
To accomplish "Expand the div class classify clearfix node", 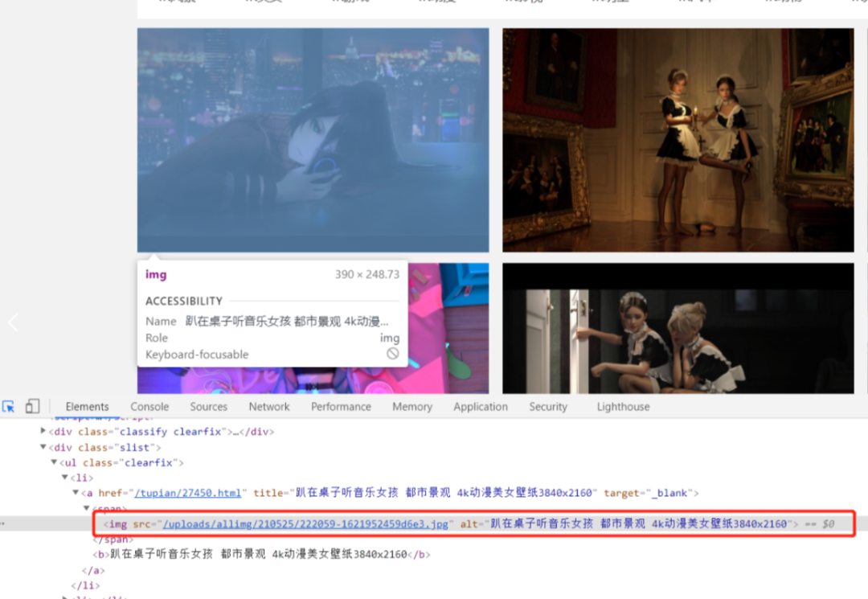I will point(43,431).
